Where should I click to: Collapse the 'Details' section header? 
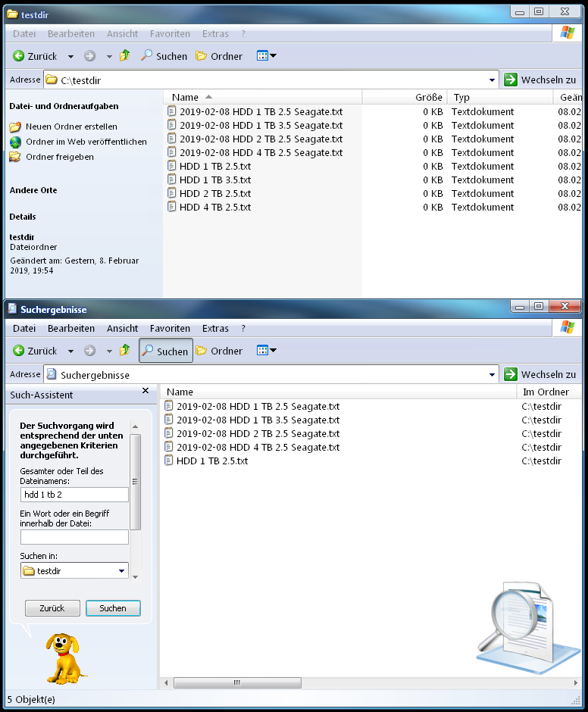(x=23, y=217)
